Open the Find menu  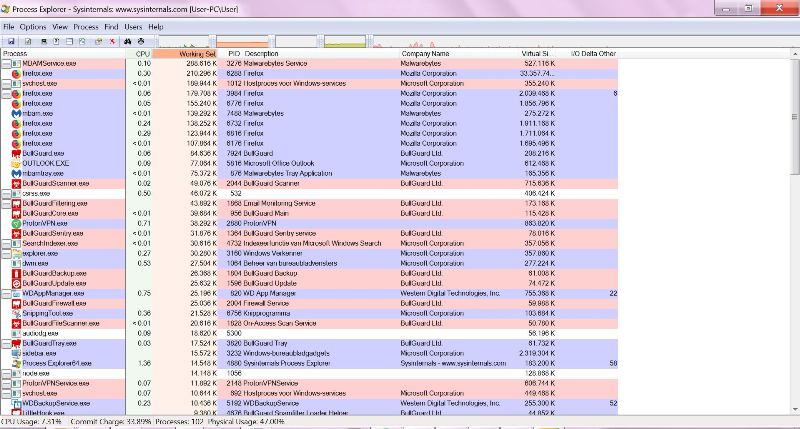coord(111,27)
